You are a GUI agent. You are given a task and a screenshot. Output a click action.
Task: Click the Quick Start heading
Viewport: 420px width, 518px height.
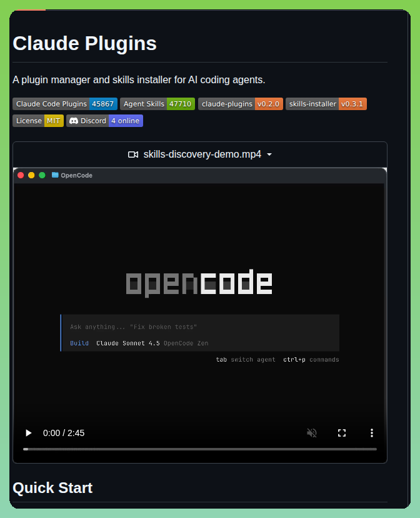pos(52,488)
